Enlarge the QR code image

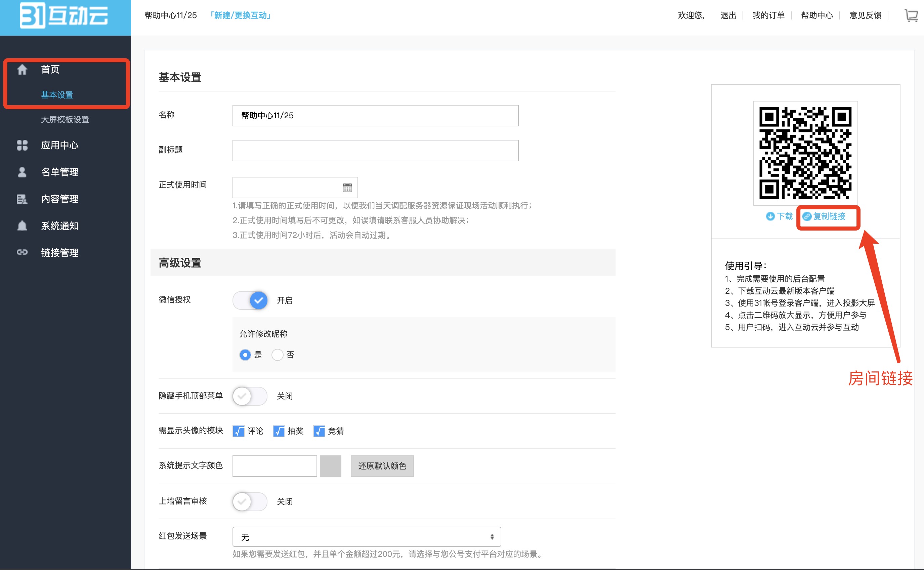(x=805, y=153)
